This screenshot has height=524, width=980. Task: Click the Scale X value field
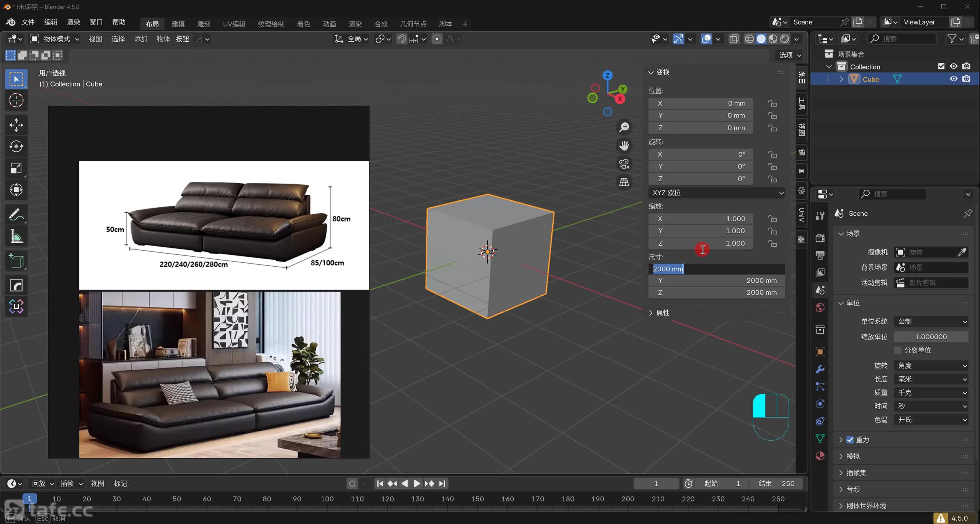coord(701,219)
